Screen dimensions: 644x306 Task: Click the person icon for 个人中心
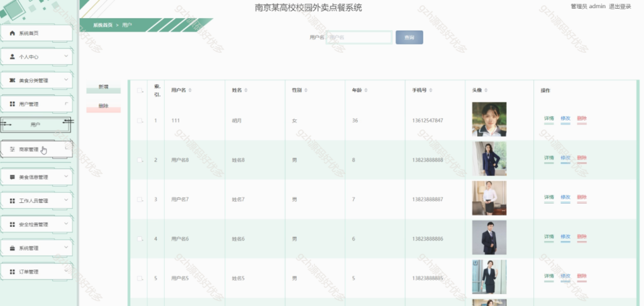(x=13, y=57)
